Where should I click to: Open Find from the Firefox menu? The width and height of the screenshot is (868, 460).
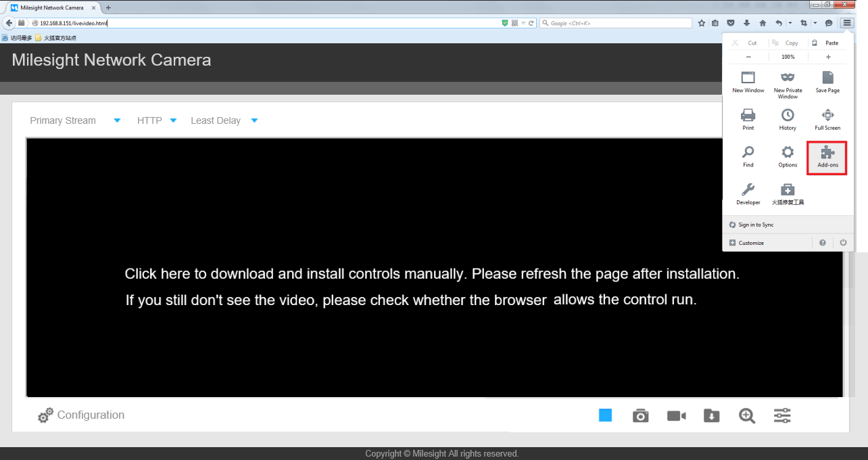(x=748, y=158)
